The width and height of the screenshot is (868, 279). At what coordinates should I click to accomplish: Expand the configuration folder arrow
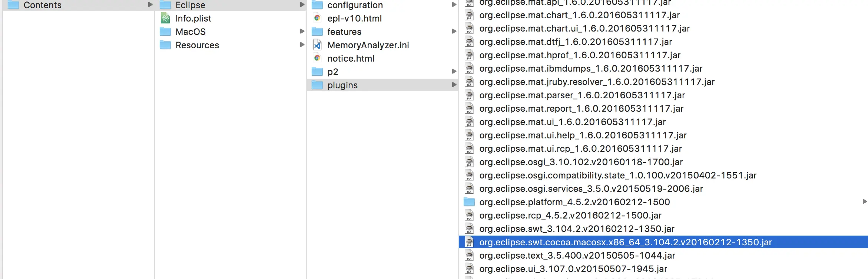[x=454, y=4]
